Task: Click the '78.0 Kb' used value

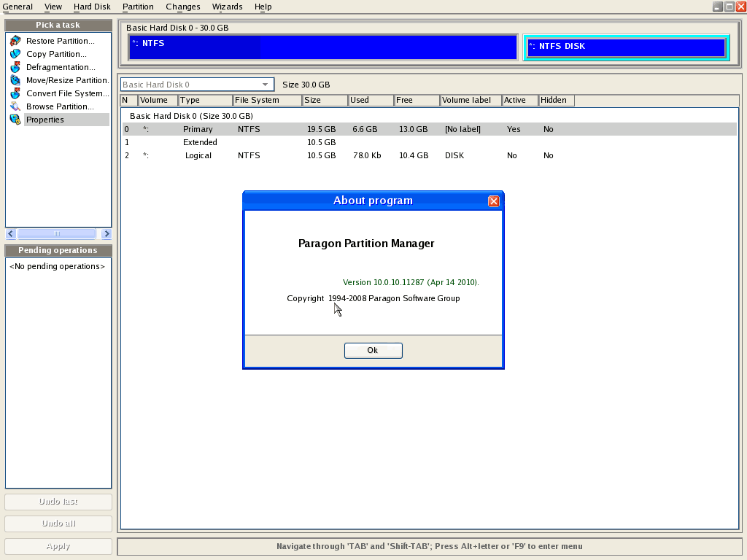Action: [x=367, y=155]
